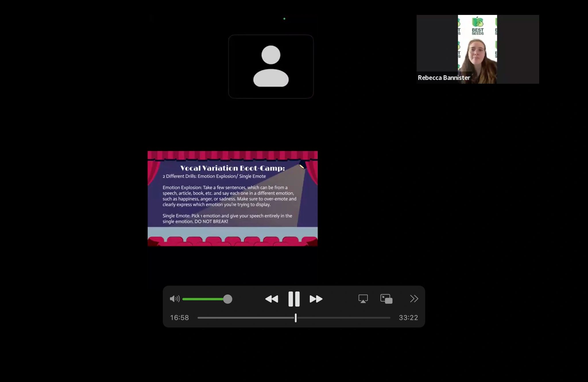Enter picture-in-picture mode
Image resolution: width=588 pixels, height=382 pixels.
386,299
